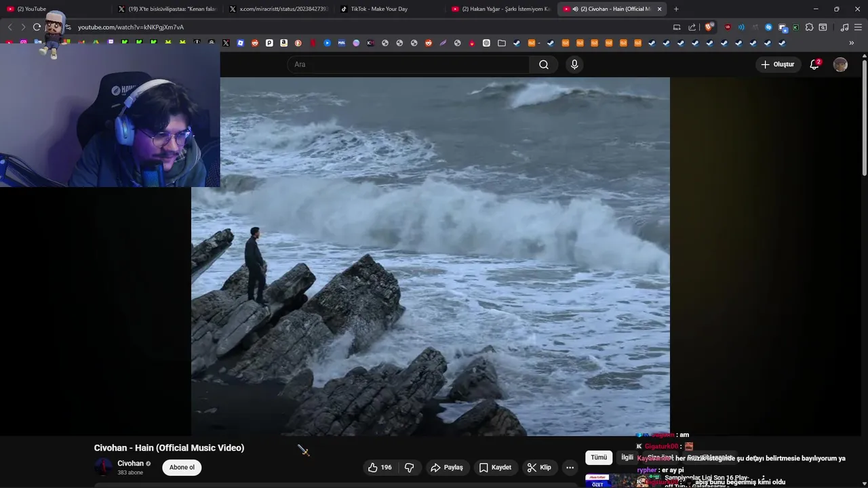868x488 pixels.
Task: Mute the Civohan tab via speaker icon
Action: pos(575,9)
